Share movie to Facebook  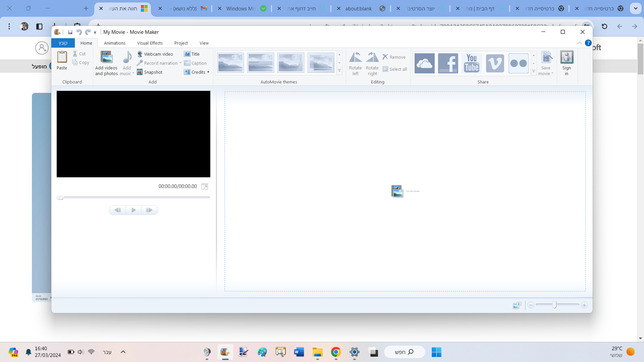(x=448, y=63)
